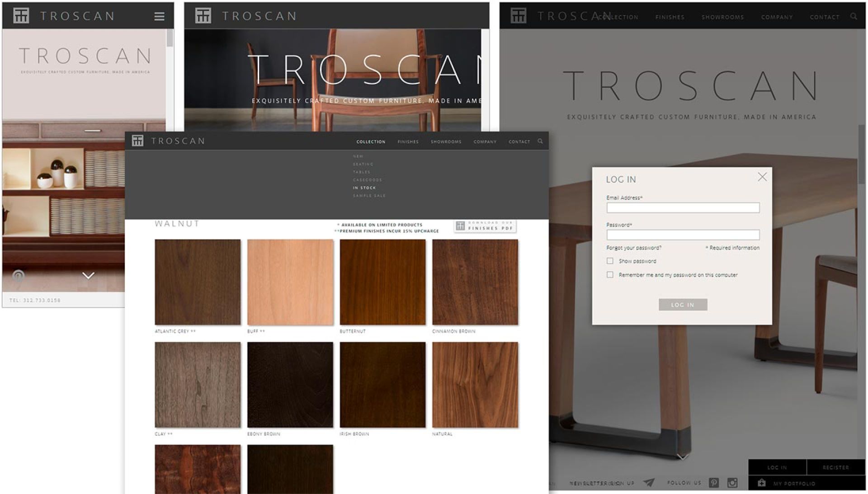The width and height of the screenshot is (868, 494).
Task: Click the Pinterest icon in the footer
Action: point(714,483)
